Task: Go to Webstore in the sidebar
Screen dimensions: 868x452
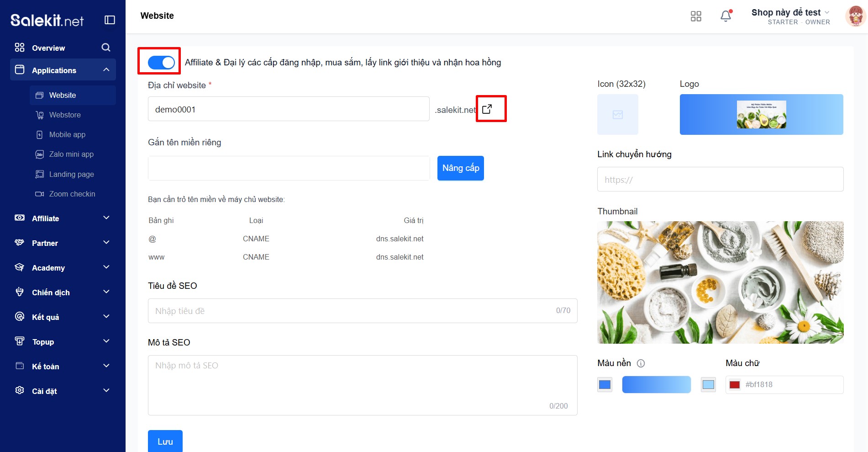Action: pos(65,115)
